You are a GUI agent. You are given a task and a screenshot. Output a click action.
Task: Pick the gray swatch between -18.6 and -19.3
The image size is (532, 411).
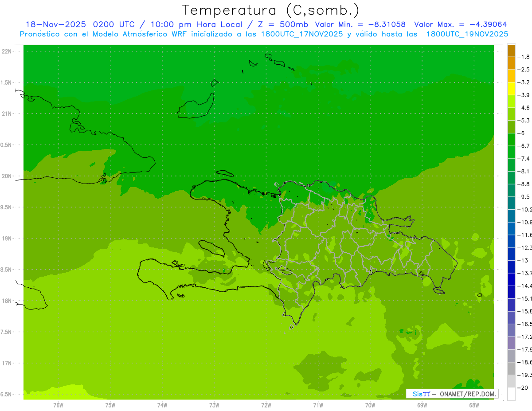pos(511,368)
